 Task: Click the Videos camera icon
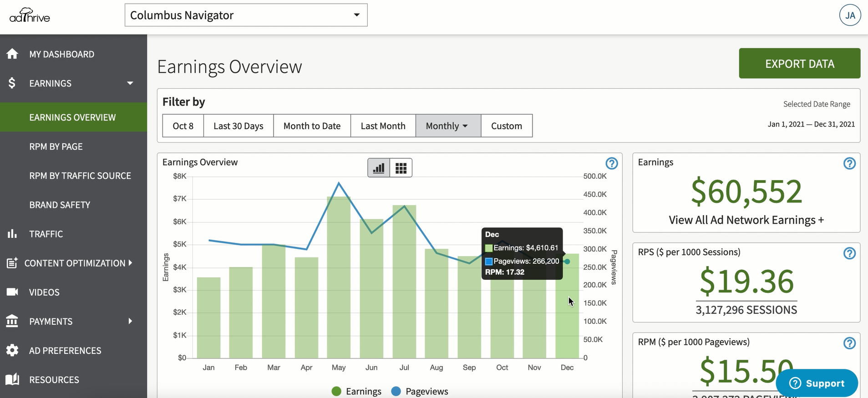(12, 292)
